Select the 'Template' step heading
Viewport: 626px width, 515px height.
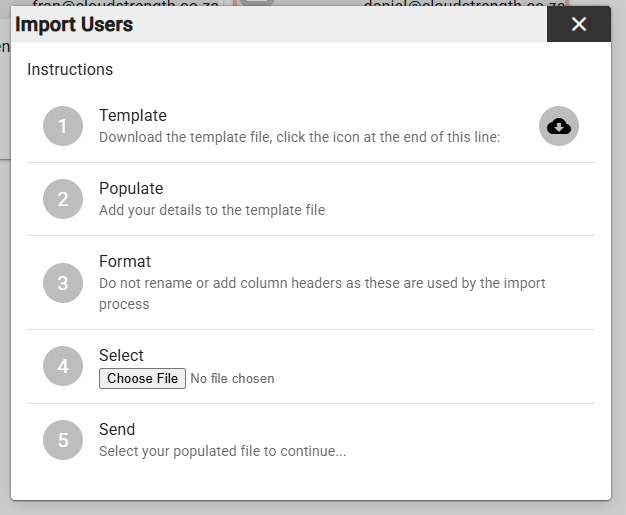tap(133, 115)
